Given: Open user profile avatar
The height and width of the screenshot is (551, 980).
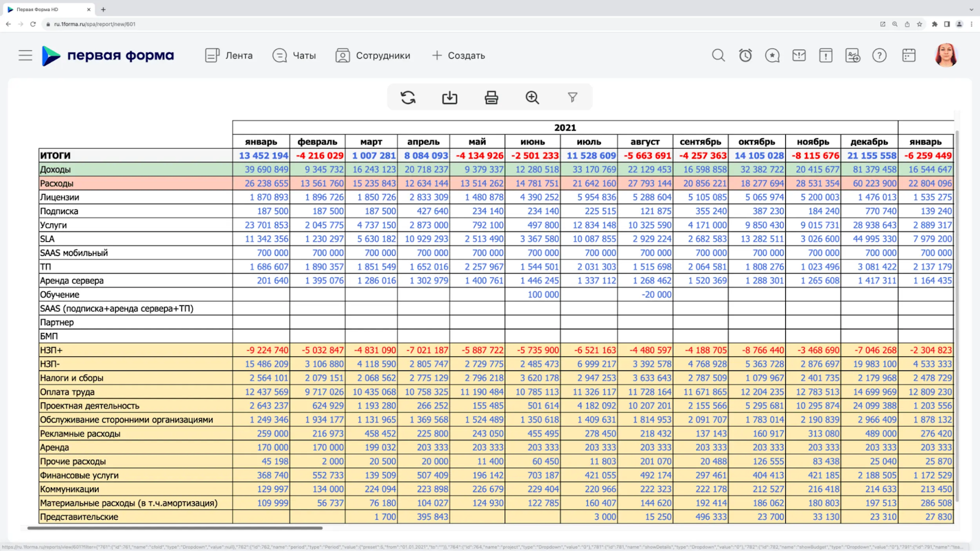Looking at the screenshot, I should (946, 55).
